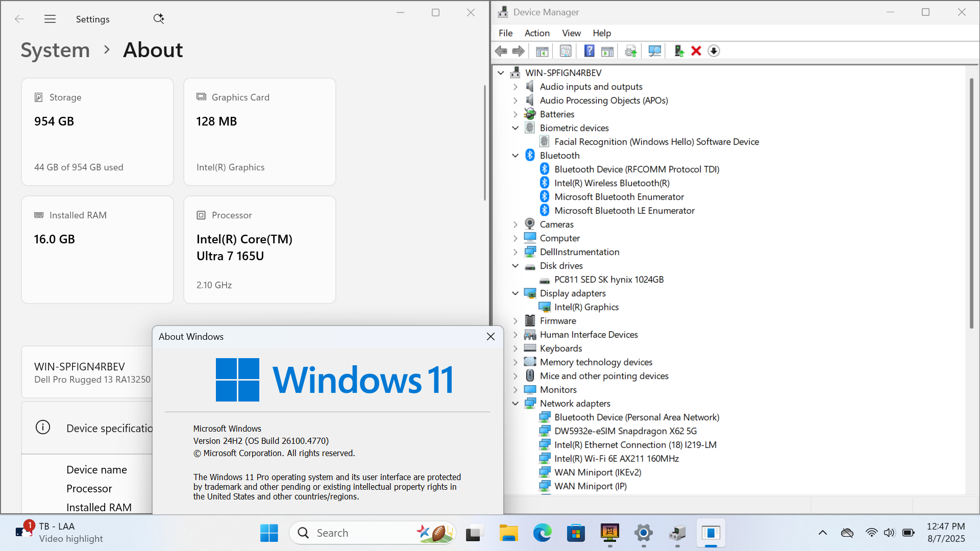Collapse the Network adapters category
The width and height of the screenshot is (980, 551).
516,404
